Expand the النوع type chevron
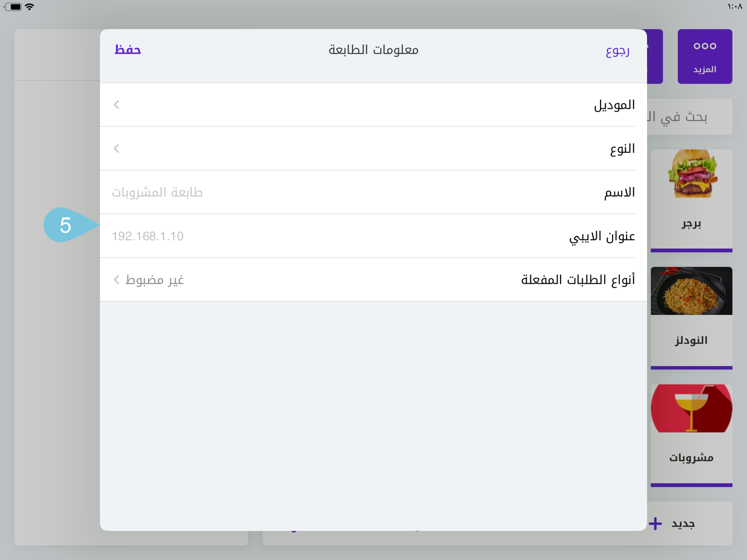The image size is (747, 560). [x=117, y=149]
